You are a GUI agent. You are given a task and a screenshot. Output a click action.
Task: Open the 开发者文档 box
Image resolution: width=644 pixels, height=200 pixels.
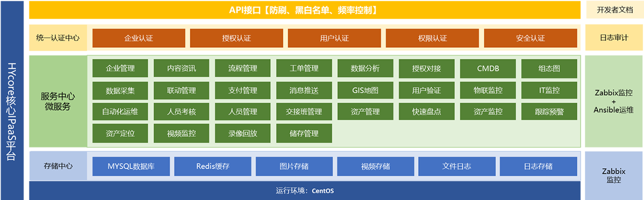point(614,10)
